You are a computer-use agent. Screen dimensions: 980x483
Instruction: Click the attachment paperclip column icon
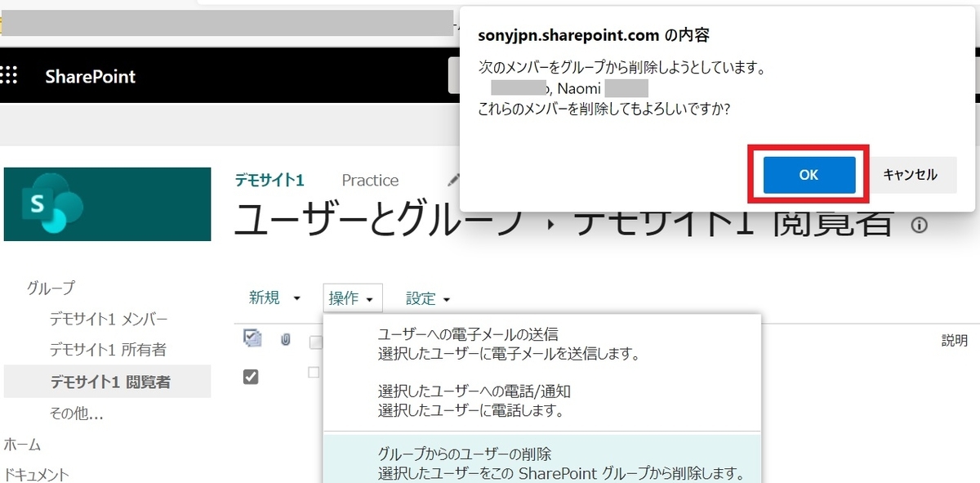pyautogui.click(x=286, y=338)
